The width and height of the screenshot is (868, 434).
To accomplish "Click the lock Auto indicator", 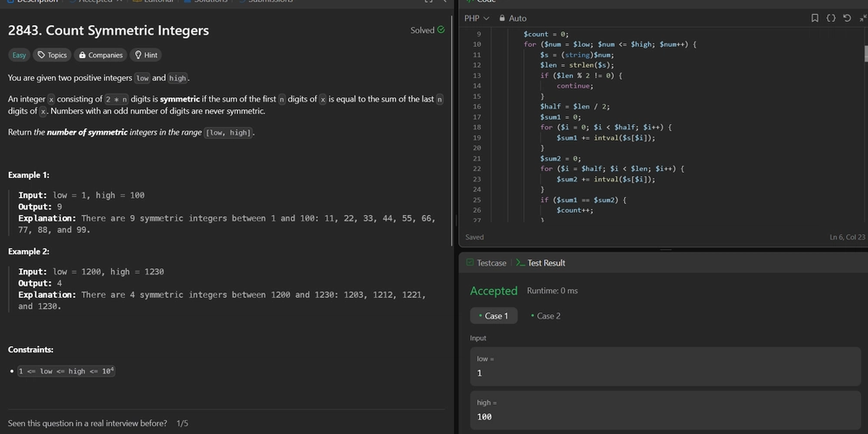I will pyautogui.click(x=513, y=18).
